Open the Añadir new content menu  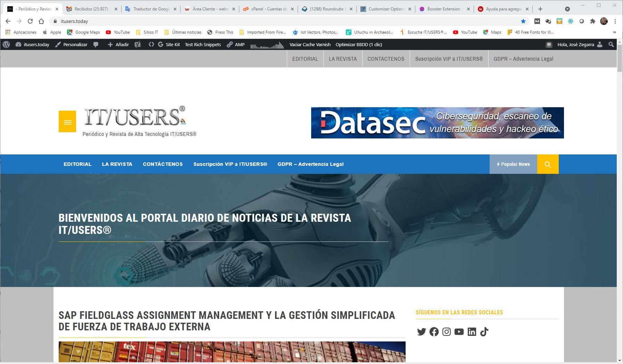[x=118, y=44]
